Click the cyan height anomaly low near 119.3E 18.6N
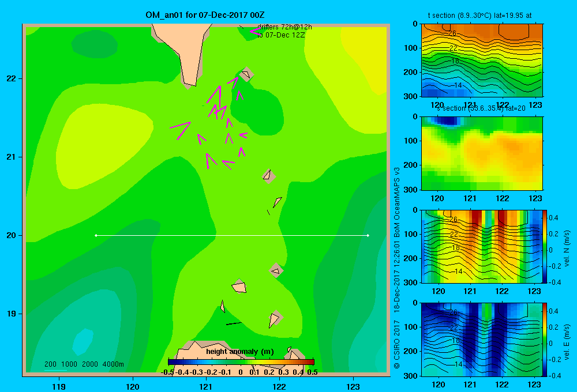The image size is (577, 392). 83,342
